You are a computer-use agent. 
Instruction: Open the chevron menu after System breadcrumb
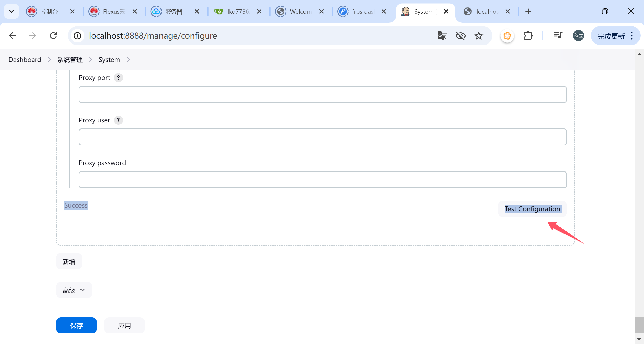[128, 60]
